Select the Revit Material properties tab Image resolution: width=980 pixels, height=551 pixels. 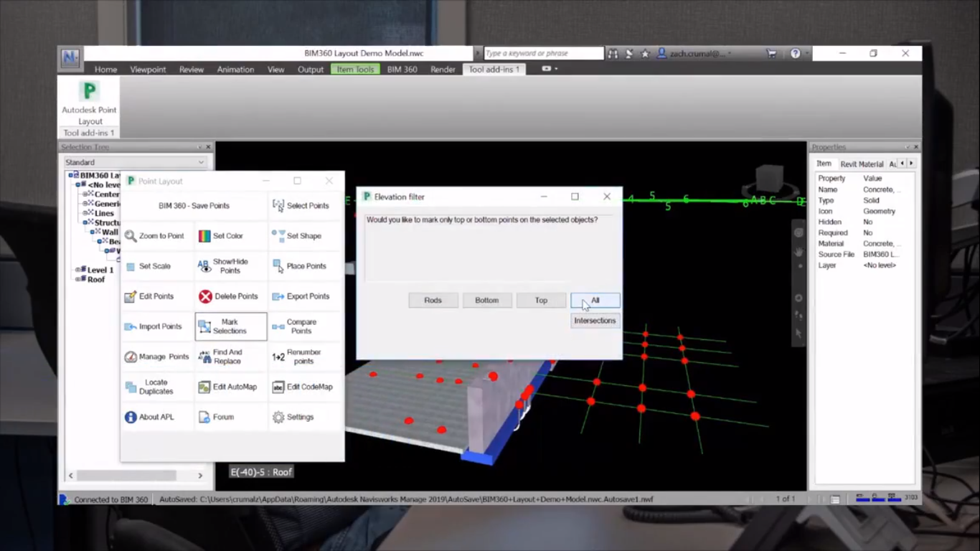pyautogui.click(x=862, y=164)
